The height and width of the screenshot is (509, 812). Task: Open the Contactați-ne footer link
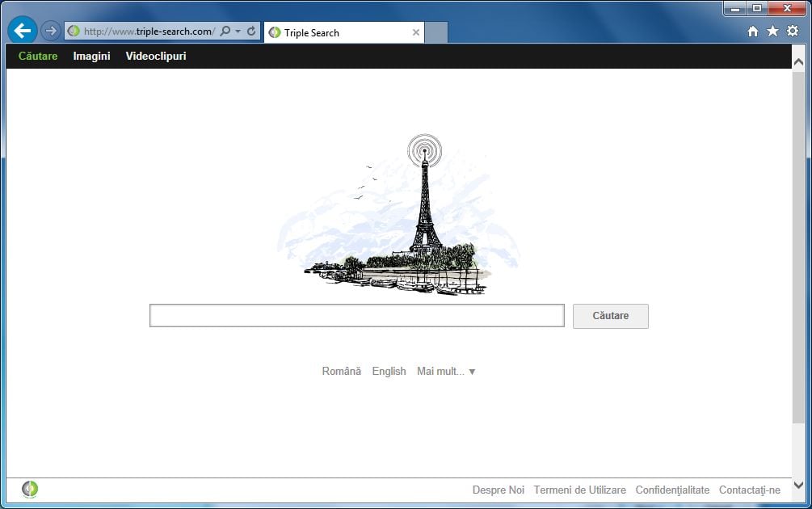[749, 490]
